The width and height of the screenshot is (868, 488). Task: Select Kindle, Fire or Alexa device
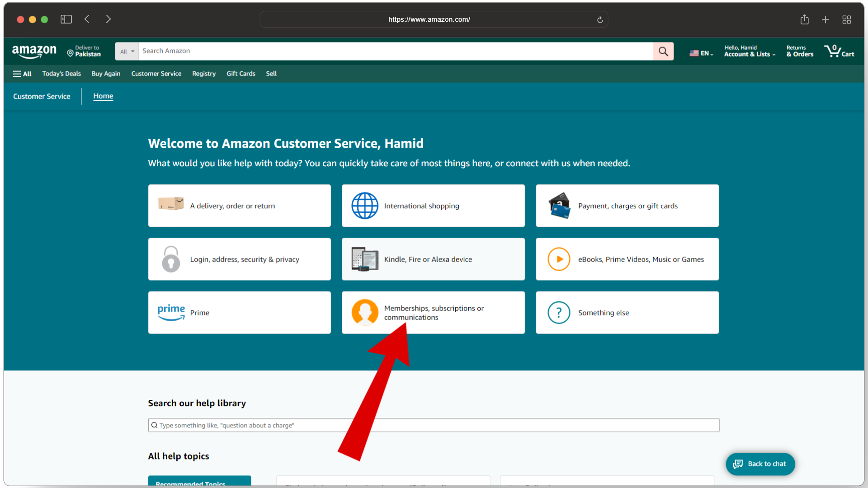433,259
